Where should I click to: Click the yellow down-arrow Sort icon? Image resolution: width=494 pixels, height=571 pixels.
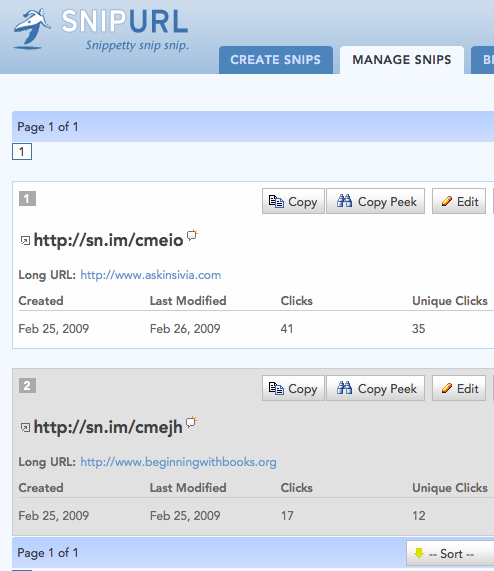click(419, 553)
